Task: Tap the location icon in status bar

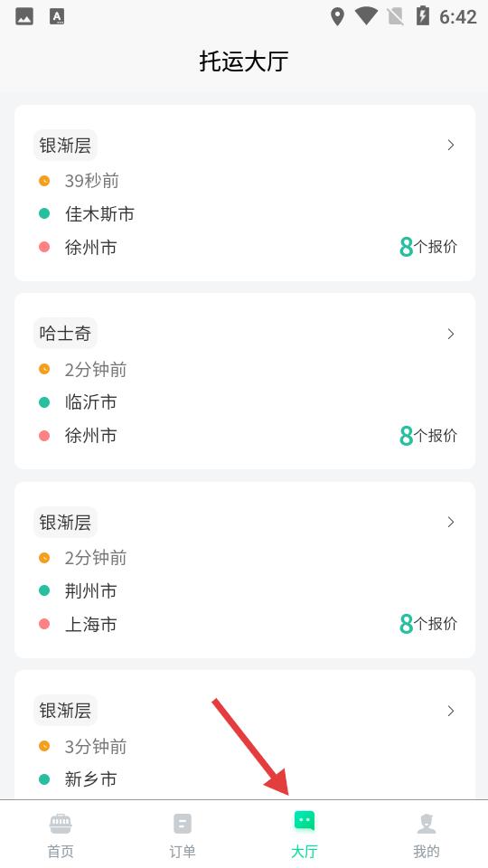Action: 337,16
